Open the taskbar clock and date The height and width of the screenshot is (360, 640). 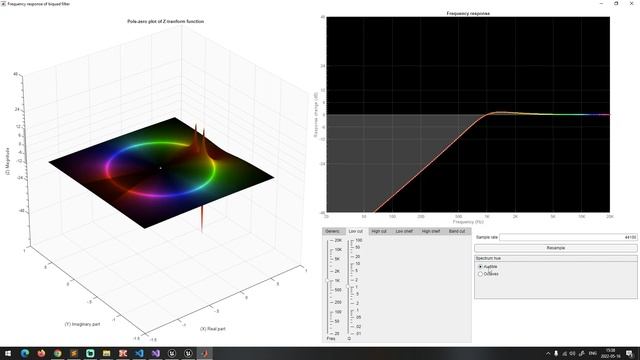click(x=610, y=353)
